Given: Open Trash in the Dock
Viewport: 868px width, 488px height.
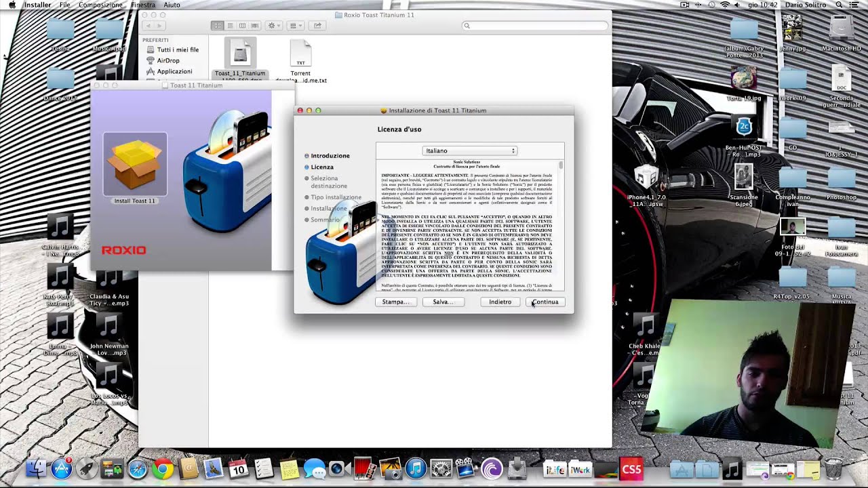Looking at the screenshot, I should point(833,468).
